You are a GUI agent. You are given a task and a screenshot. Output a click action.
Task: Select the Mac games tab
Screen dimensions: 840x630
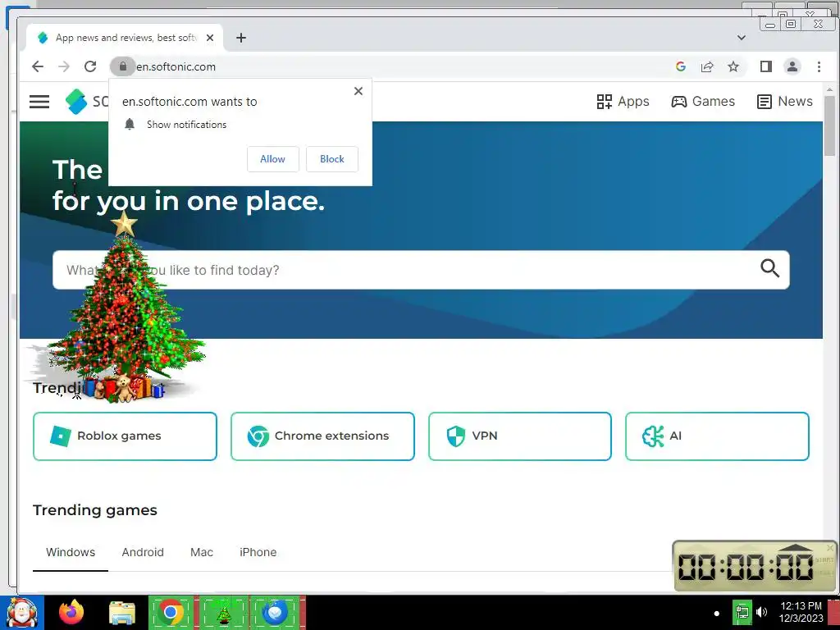(x=202, y=552)
